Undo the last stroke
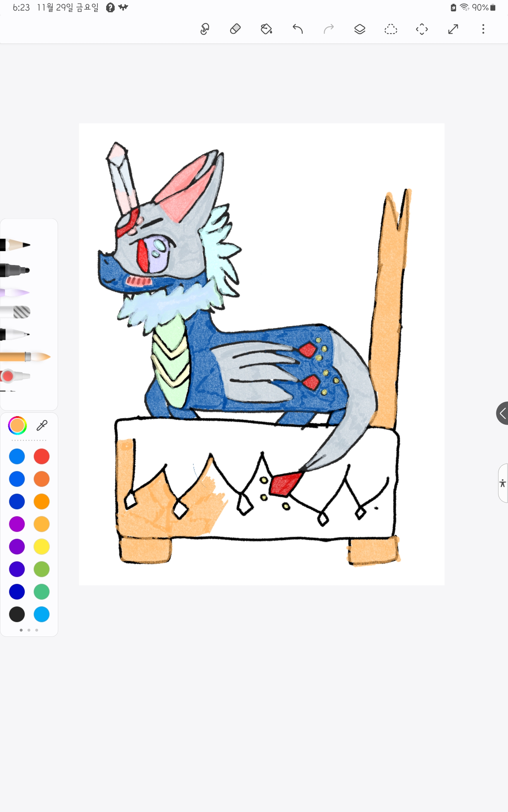 298,29
